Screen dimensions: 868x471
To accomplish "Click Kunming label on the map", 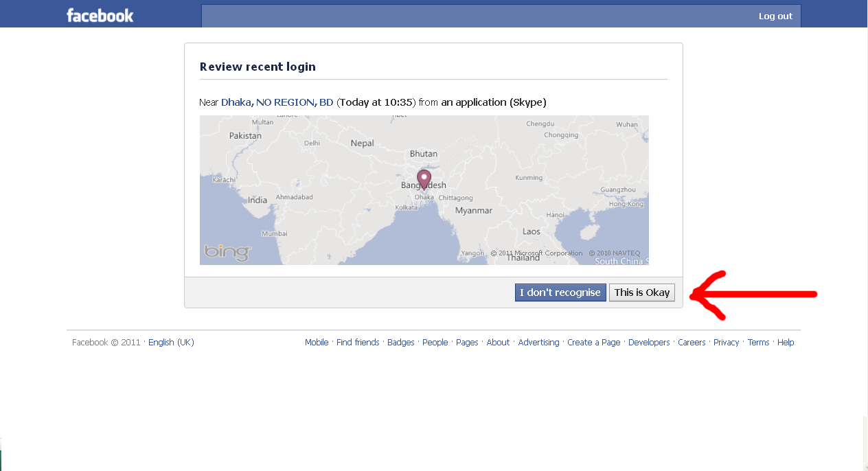I will 529,177.
